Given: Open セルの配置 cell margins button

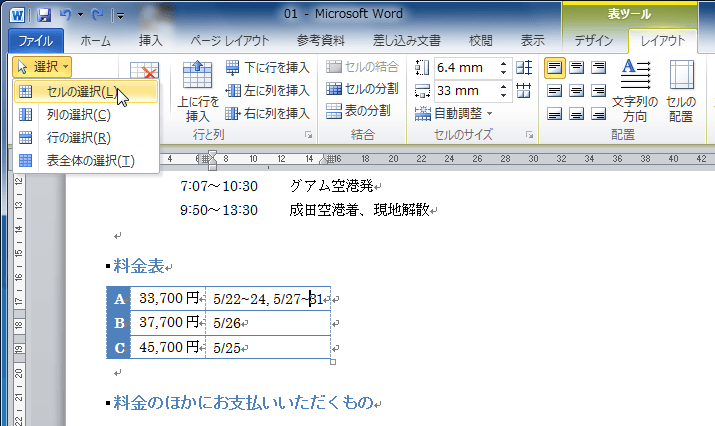Looking at the screenshot, I should click(682, 91).
